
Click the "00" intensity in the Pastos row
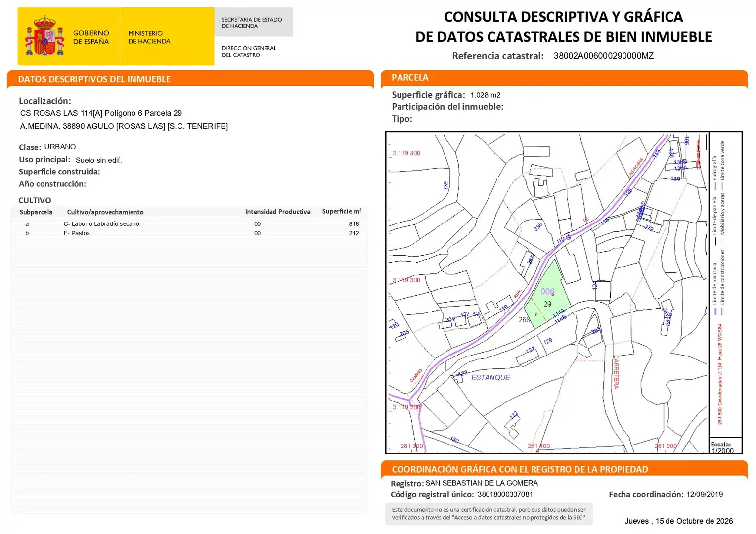click(x=258, y=233)
